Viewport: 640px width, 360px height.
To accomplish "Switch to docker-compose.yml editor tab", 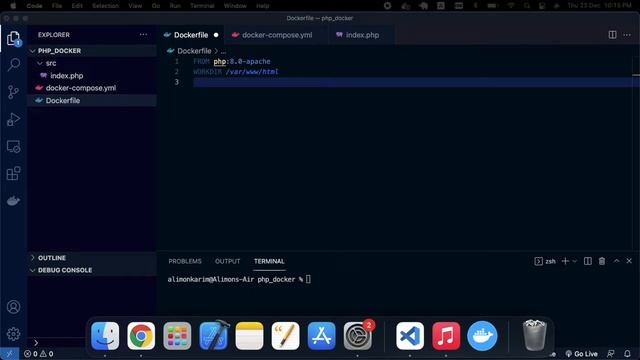I will 277,35.
